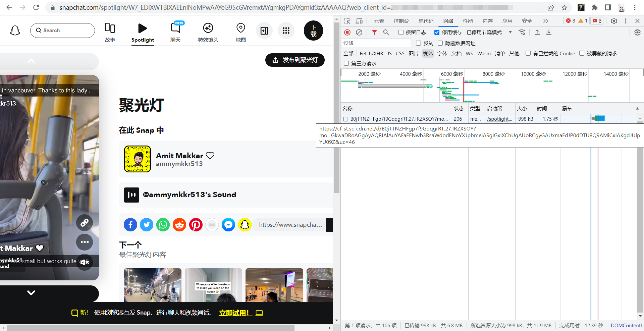Enable Invert (反转) filter checkbox
The image size is (644, 331).
coord(418,43)
